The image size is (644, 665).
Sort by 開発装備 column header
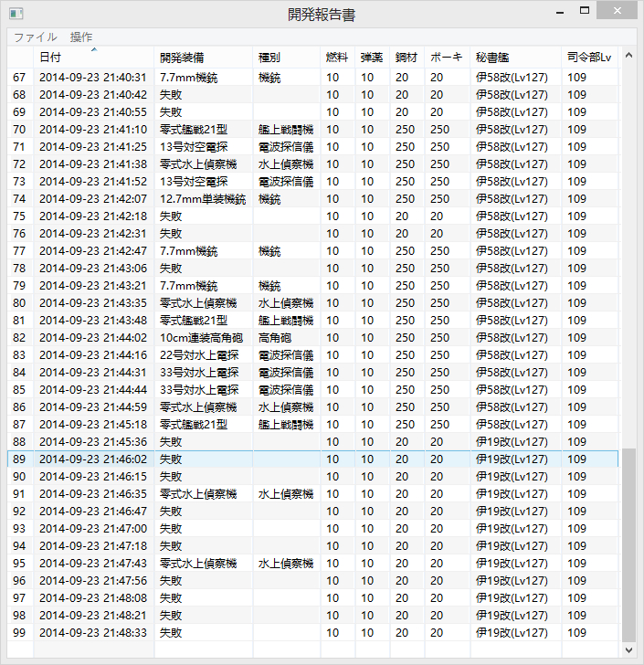point(204,58)
